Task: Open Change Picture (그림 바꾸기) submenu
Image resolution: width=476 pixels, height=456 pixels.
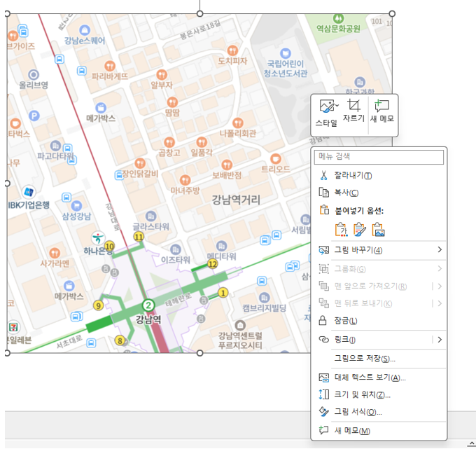Action: (x=379, y=250)
